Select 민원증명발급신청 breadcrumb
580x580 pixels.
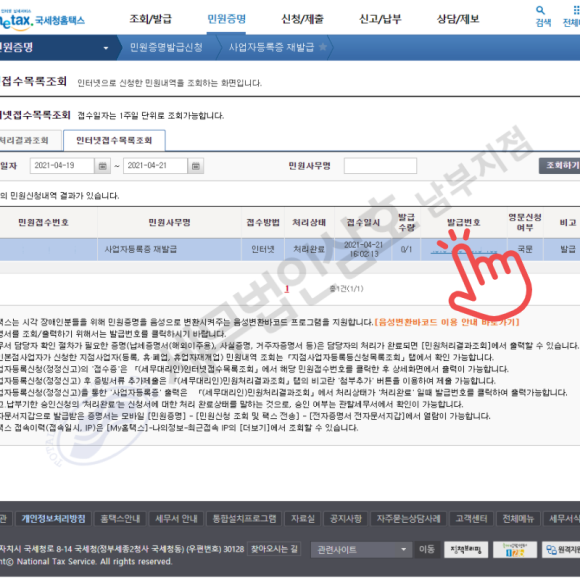[166, 47]
